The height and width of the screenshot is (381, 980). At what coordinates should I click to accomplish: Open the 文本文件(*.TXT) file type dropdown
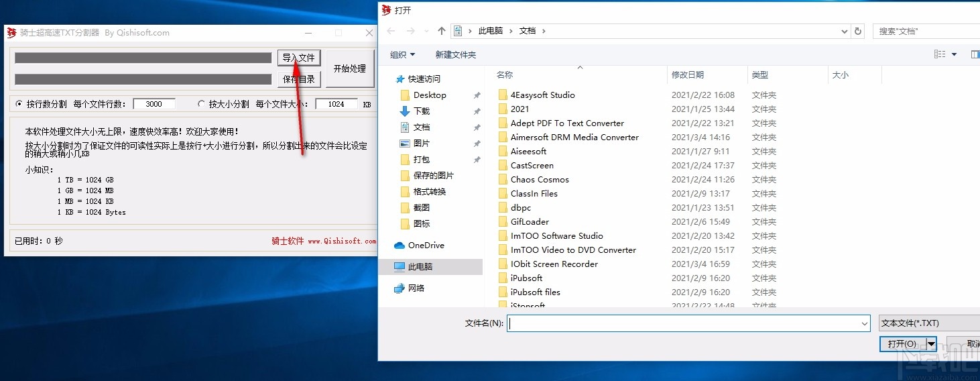pyautogui.click(x=929, y=323)
